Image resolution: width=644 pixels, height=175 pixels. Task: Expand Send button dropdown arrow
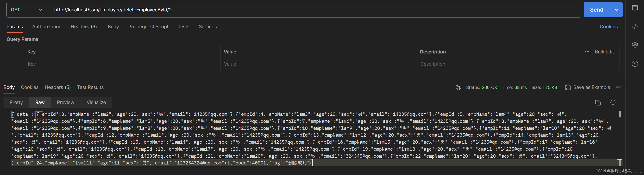(x=616, y=10)
